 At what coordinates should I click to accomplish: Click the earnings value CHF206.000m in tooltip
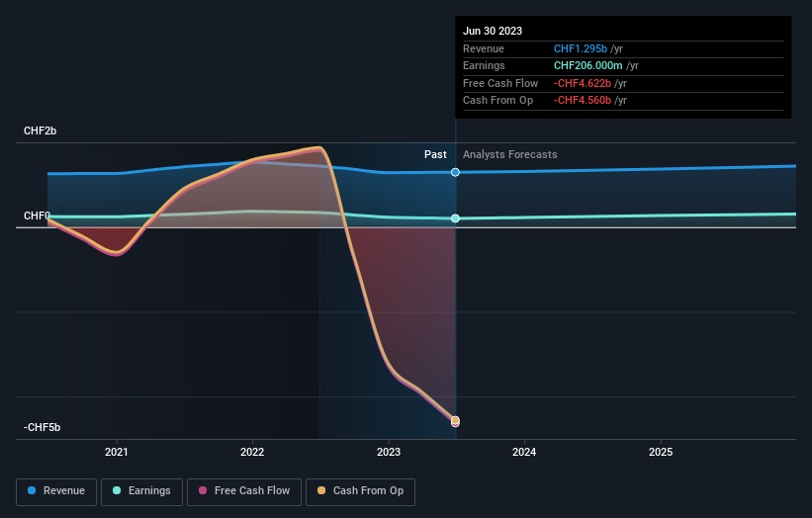click(587, 65)
